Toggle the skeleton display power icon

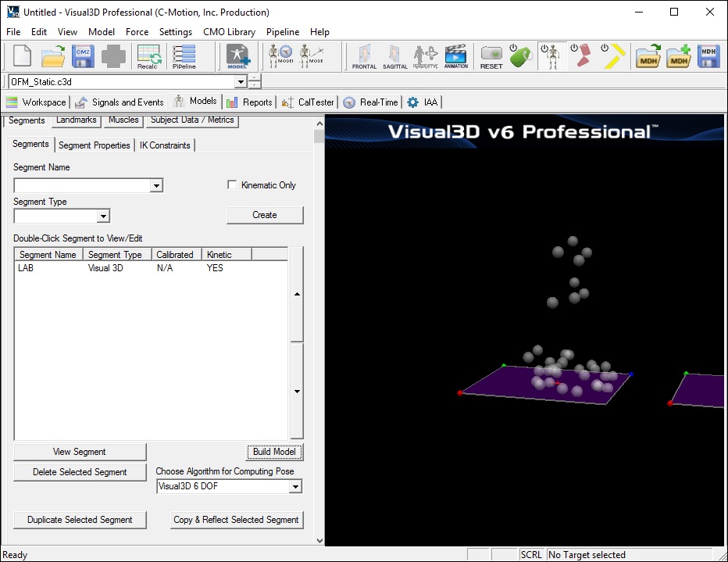(551, 56)
